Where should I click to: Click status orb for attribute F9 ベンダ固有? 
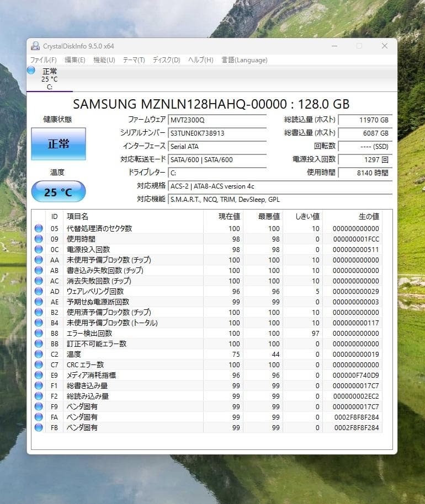[39, 406]
